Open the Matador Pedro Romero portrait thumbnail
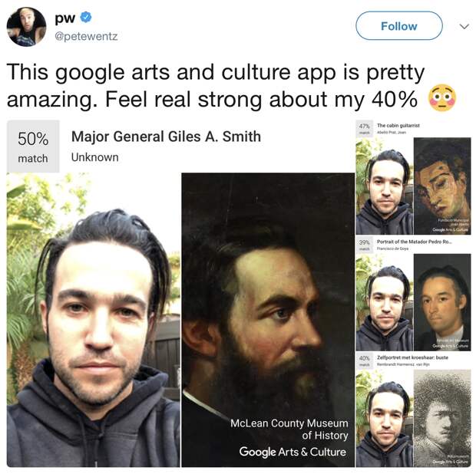 pos(442,302)
